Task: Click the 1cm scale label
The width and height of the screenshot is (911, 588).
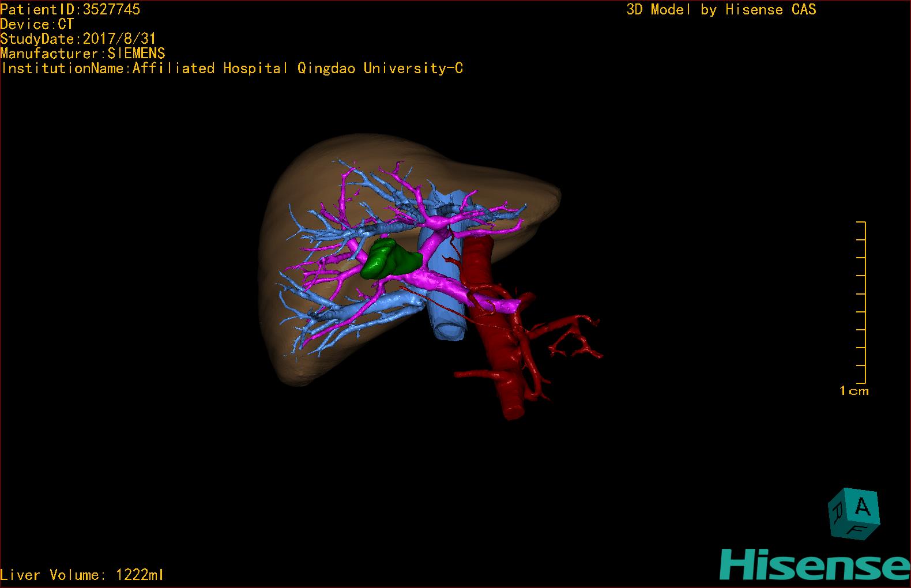Action: (x=854, y=391)
